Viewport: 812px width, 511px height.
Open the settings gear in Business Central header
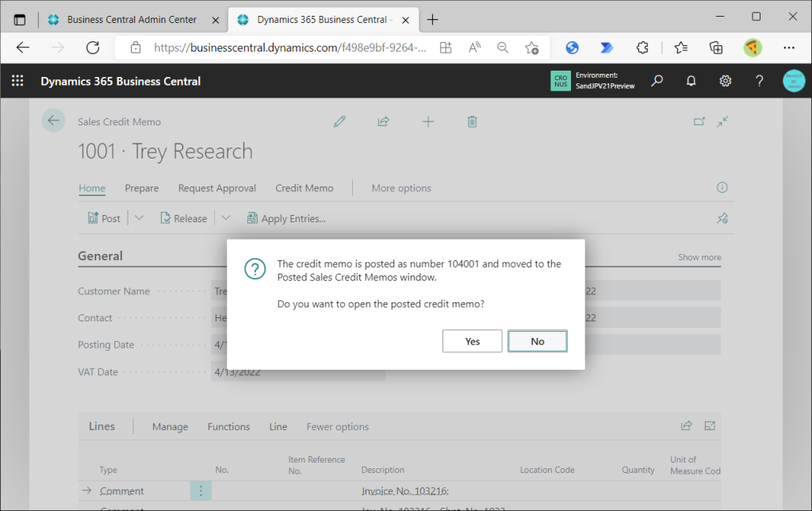pos(725,81)
